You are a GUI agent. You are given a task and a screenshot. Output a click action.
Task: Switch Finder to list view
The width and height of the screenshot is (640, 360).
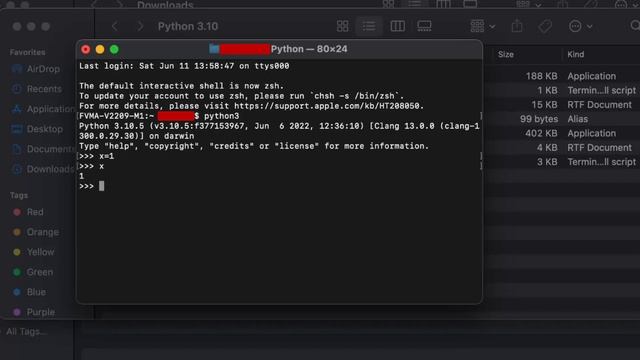point(369,26)
